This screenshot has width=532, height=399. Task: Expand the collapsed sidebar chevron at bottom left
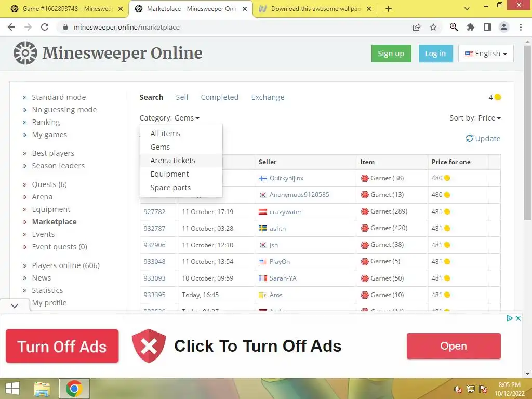[x=14, y=305]
